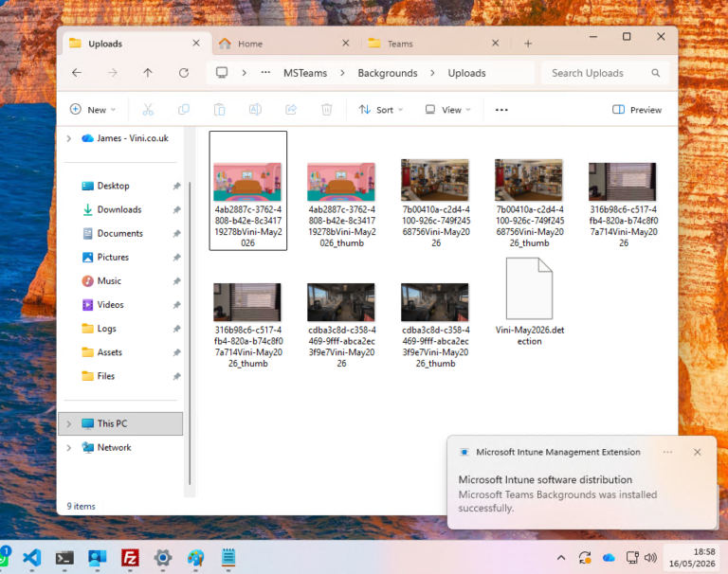This screenshot has width=728, height=574.
Task: Unpin Pictures using its pin icon
Action: tap(177, 257)
